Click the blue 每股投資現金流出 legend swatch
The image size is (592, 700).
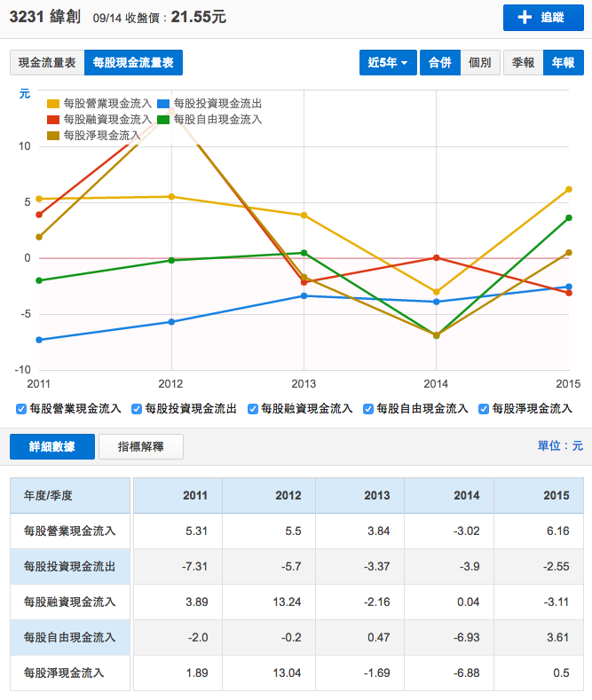[x=164, y=104]
